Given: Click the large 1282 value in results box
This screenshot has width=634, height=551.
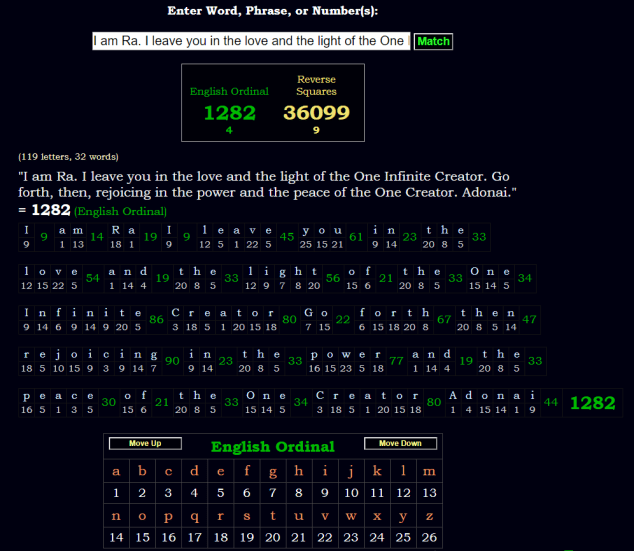Looking at the screenshot, I should coord(229,113).
